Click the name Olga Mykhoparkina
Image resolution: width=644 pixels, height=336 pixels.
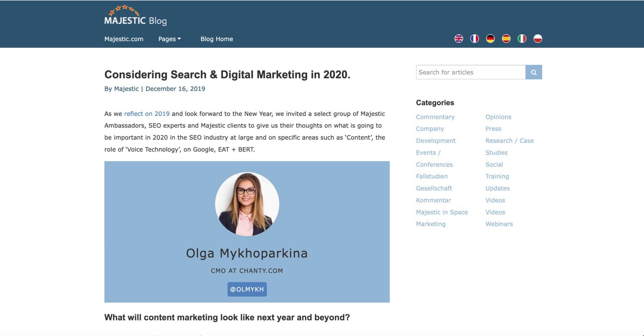pos(247,253)
